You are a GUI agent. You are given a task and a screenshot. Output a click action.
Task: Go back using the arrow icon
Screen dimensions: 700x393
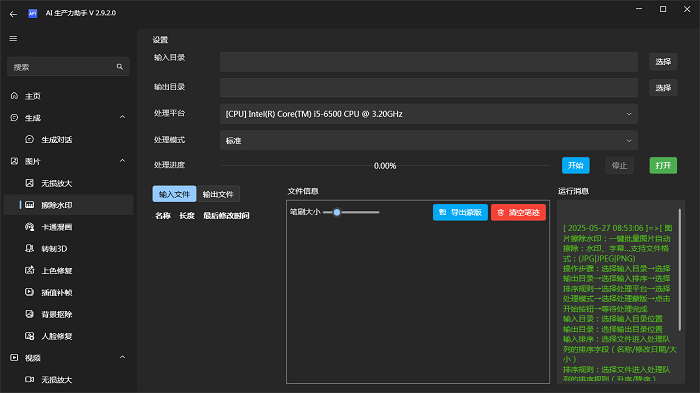13,14
